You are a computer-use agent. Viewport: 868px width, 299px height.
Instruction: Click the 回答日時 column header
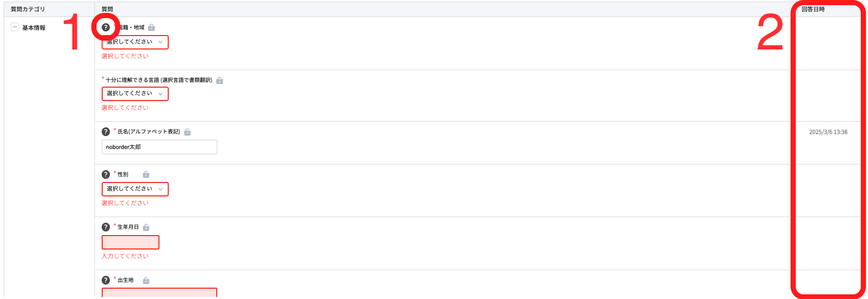813,9
